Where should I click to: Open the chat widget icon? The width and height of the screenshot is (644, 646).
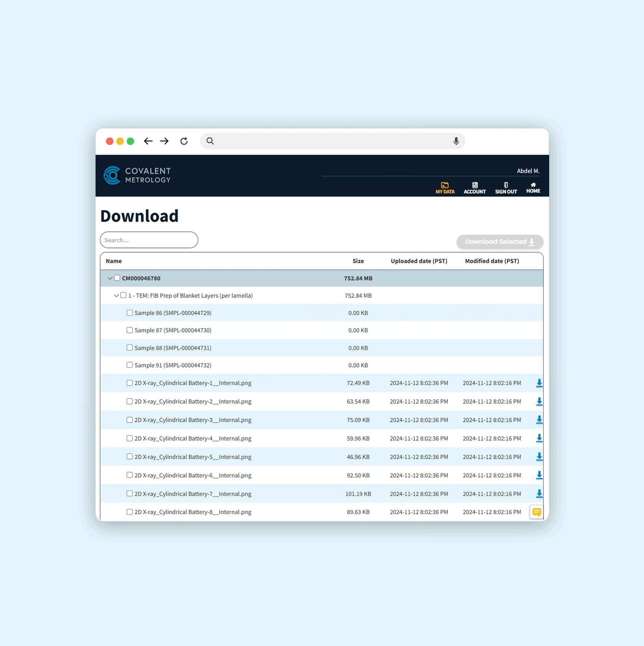536,512
